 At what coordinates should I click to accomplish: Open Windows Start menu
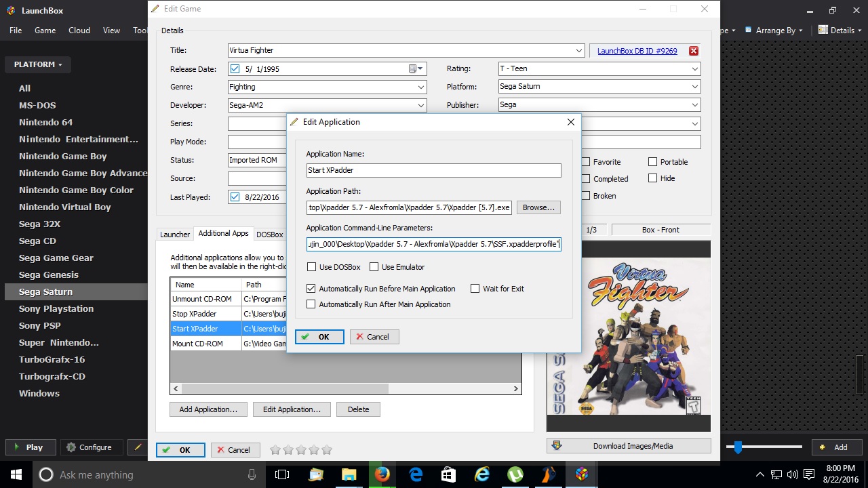tap(16, 474)
